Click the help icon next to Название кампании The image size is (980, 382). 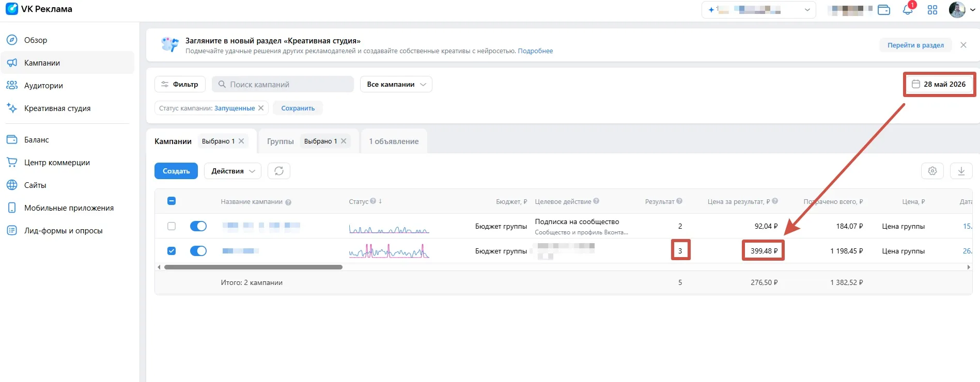click(x=288, y=202)
